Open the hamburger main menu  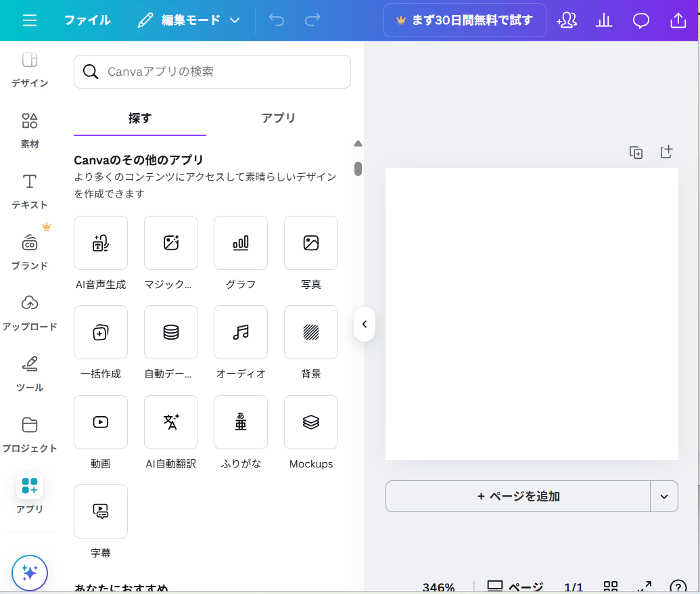coord(30,20)
